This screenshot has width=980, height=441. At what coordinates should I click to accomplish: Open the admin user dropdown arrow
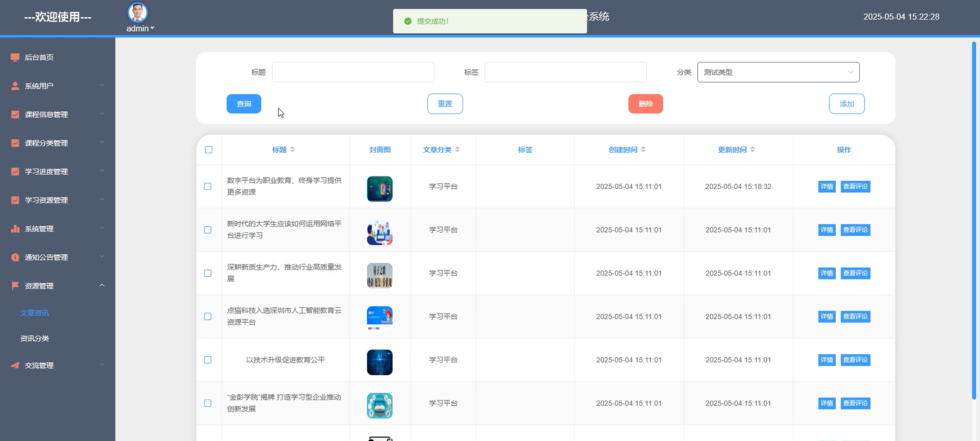pos(152,28)
